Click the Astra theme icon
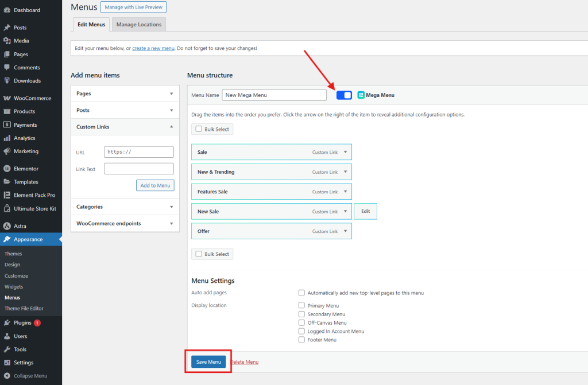The image size is (588, 385). (7, 226)
